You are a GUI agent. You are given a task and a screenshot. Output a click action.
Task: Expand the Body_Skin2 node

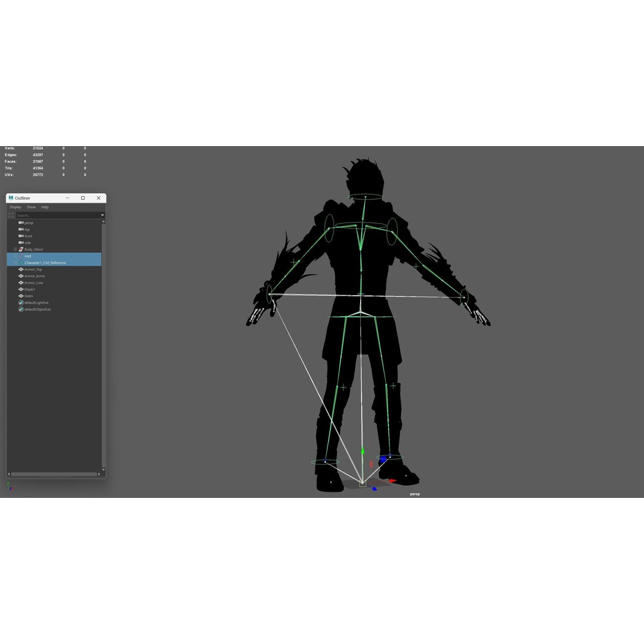(15, 249)
